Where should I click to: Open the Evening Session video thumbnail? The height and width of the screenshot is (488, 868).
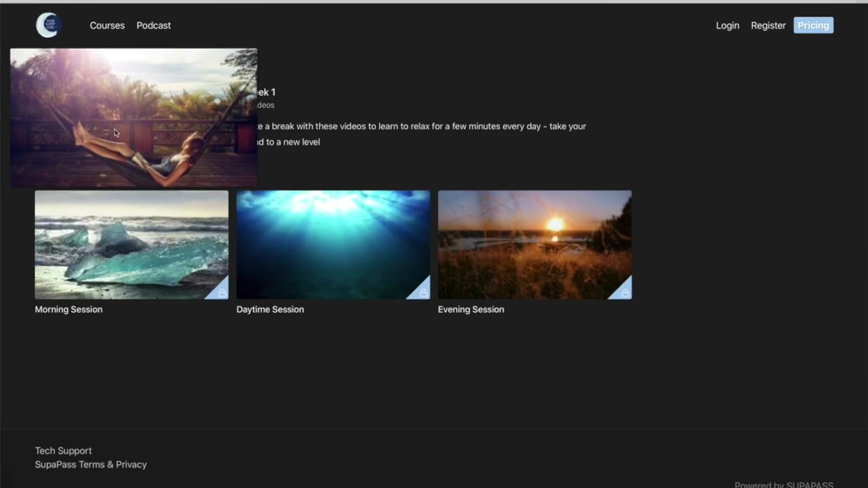[534, 245]
